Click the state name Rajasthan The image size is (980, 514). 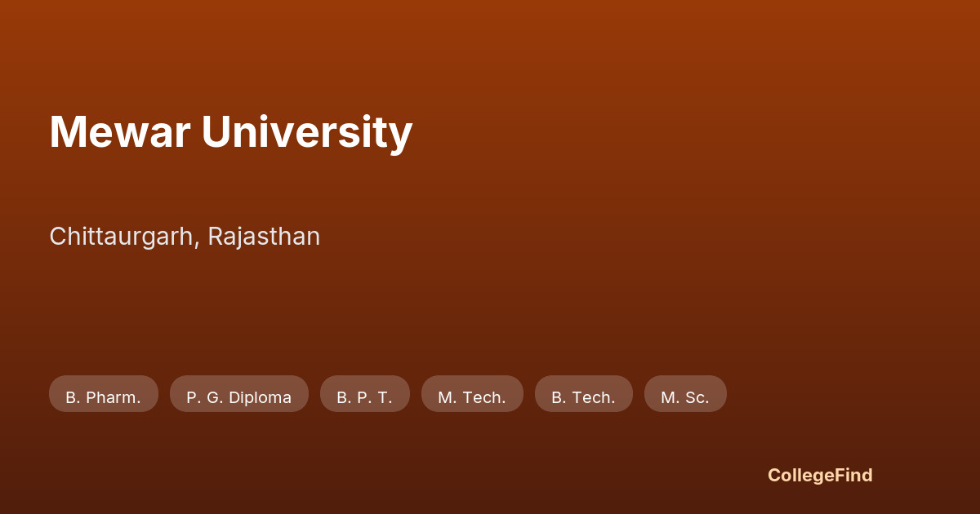[264, 237]
